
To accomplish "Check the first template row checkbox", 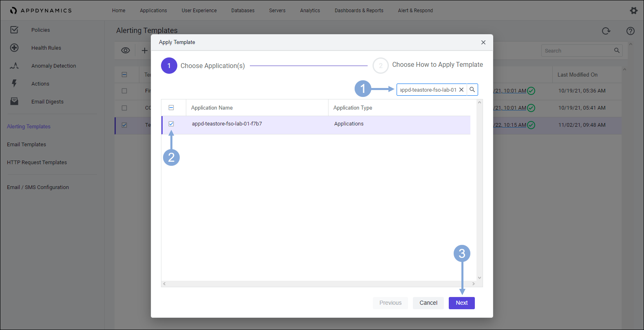I will [x=124, y=91].
